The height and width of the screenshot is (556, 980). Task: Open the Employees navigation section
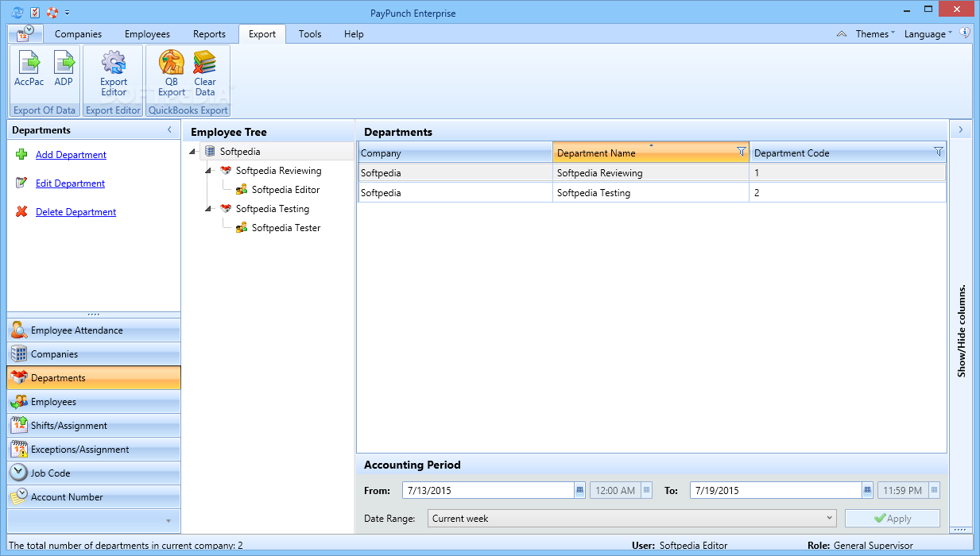[94, 402]
